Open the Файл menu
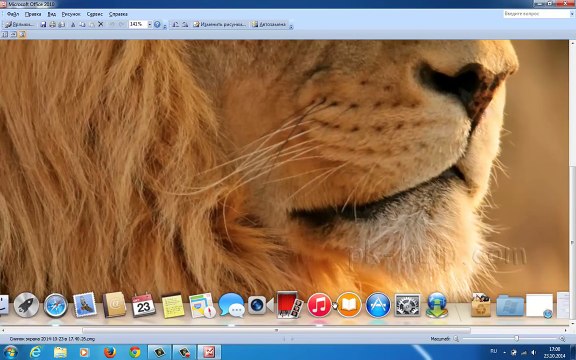The width and height of the screenshot is (576, 360). (x=12, y=14)
